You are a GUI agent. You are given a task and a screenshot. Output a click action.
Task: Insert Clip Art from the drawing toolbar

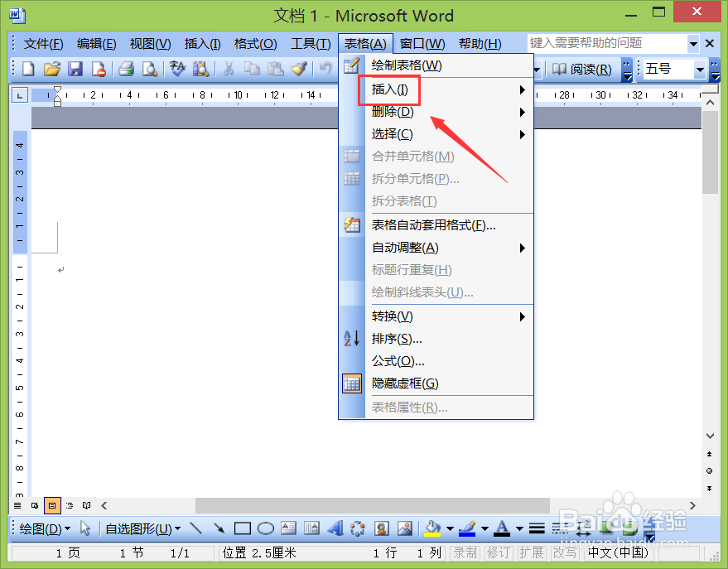381,528
